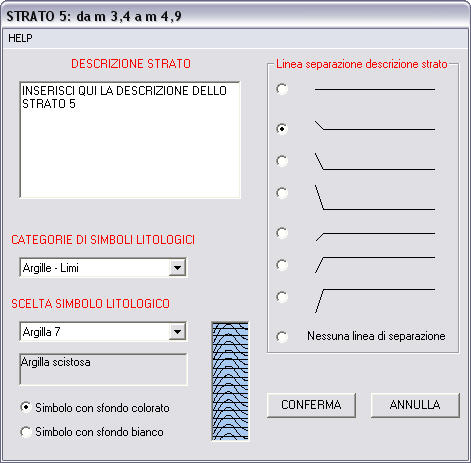Select the small upward-step separation line
Image resolution: width=471 pixels, height=463 pixels.
[282, 233]
